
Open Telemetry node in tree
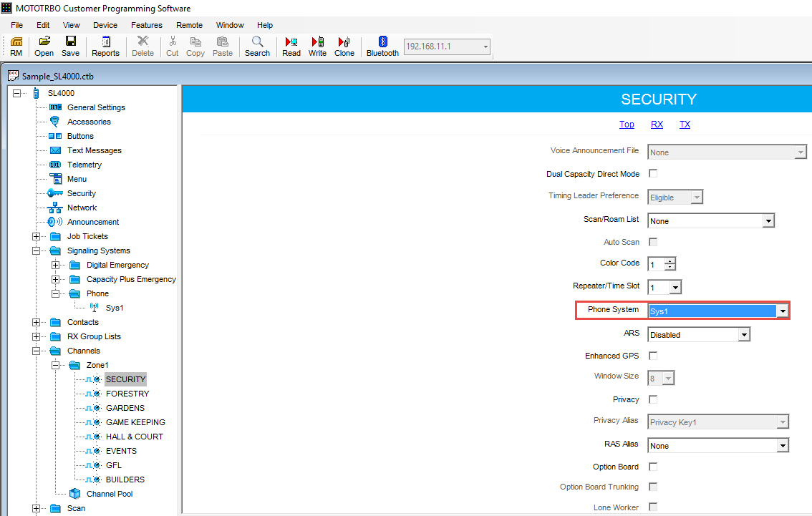[x=84, y=165]
